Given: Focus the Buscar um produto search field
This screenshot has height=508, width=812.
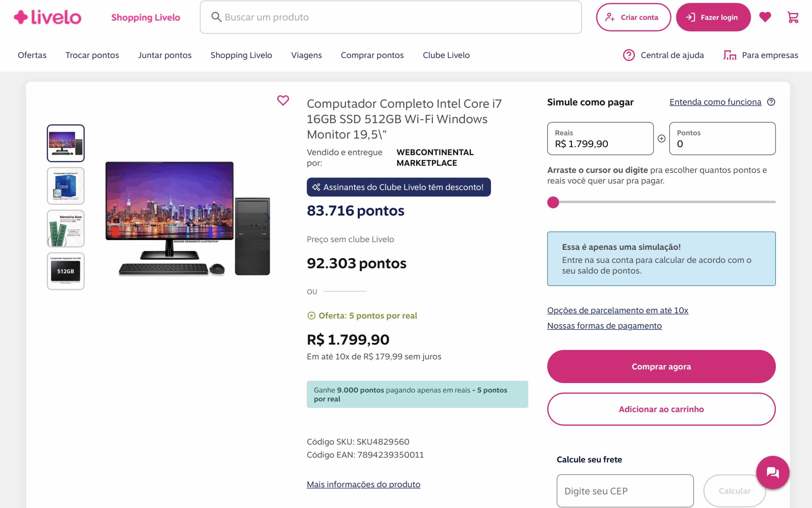Looking at the screenshot, I should click(x=390, y=17).
